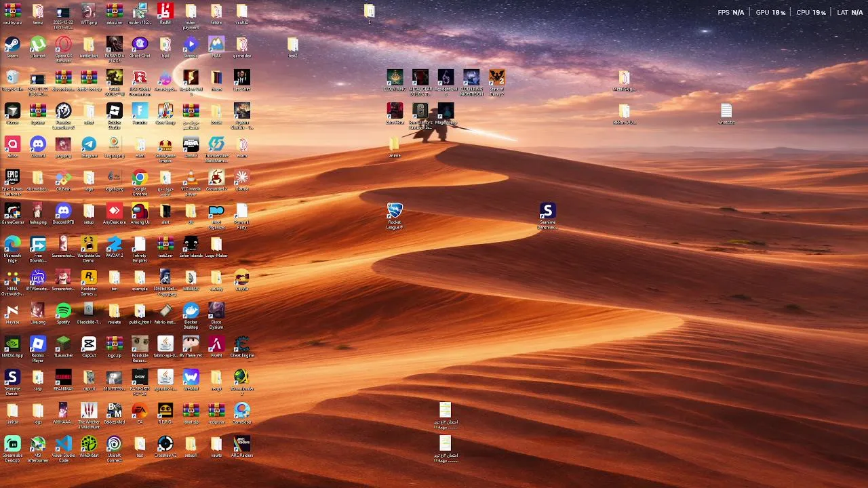Launch Fortnite from the desktop

pos(140,113)
